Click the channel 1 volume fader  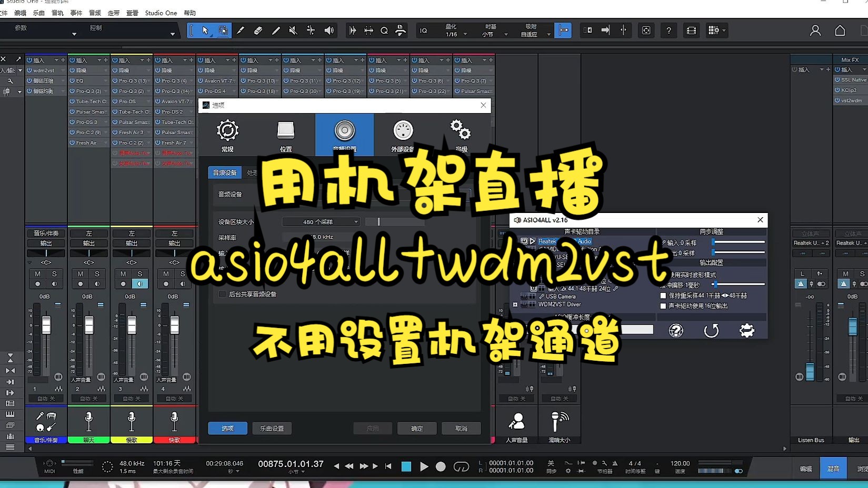tap(46, 325)
